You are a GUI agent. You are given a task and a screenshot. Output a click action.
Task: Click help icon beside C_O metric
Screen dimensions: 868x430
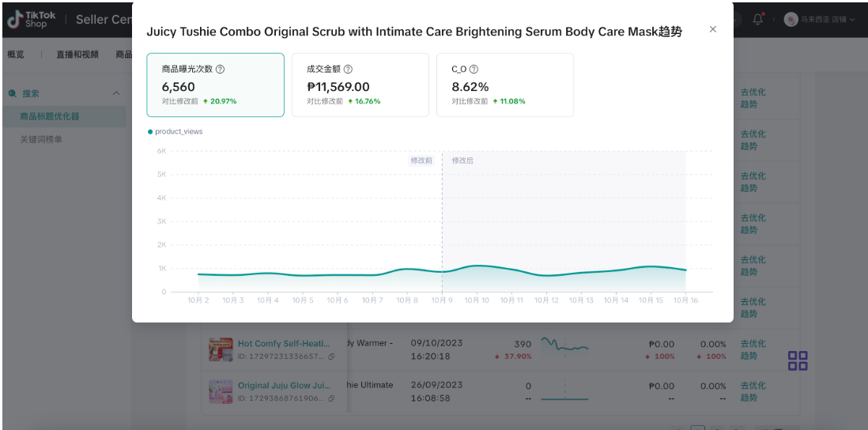(474, 70)
